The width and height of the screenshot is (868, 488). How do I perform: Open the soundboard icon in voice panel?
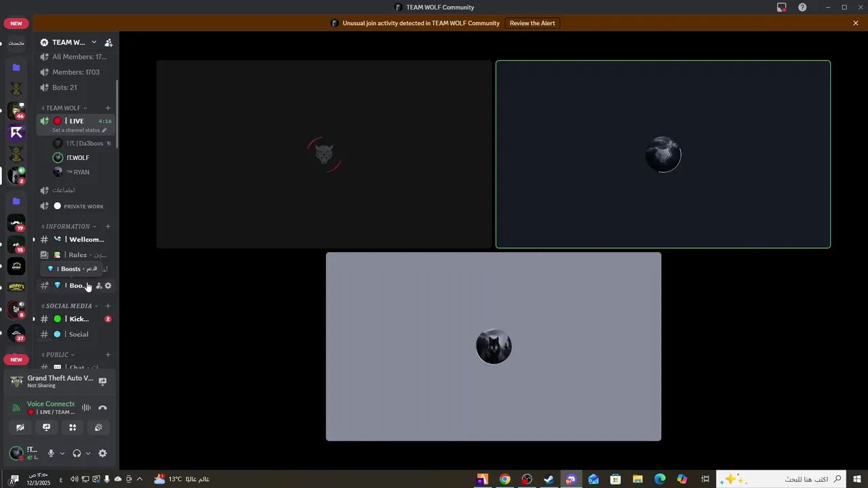point(98,427)
